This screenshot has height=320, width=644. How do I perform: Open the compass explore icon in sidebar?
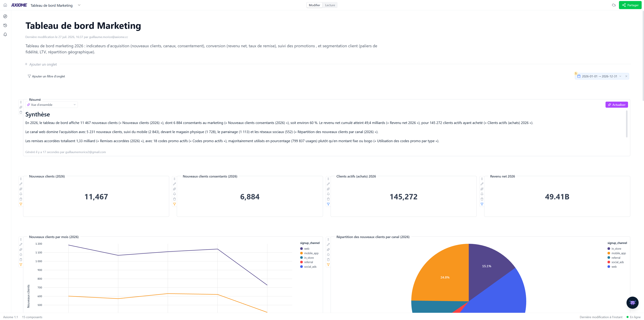tap(5, 16)
